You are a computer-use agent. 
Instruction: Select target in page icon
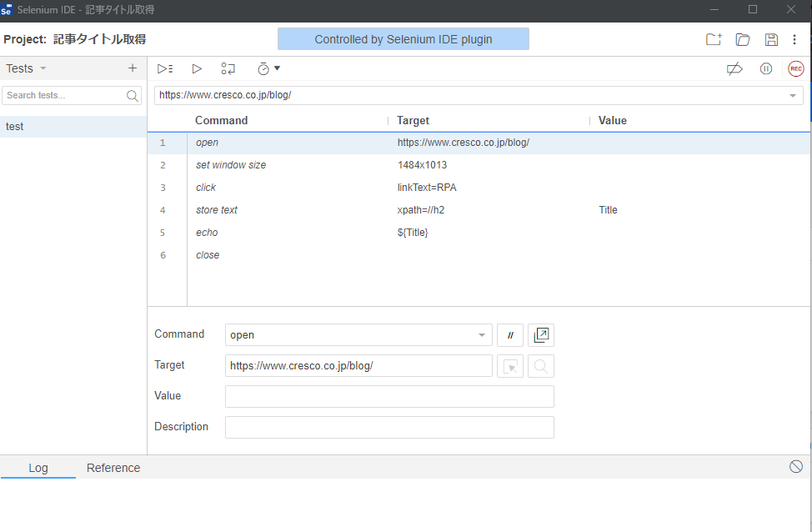pyautogui.click(x=510, y=366)
